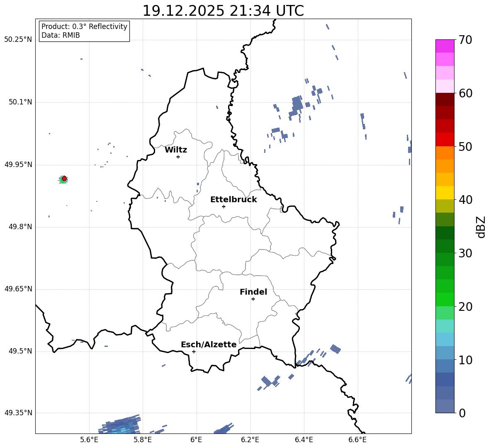
Task: Click the 49.95°N latitude label
Action: point(18,165)
